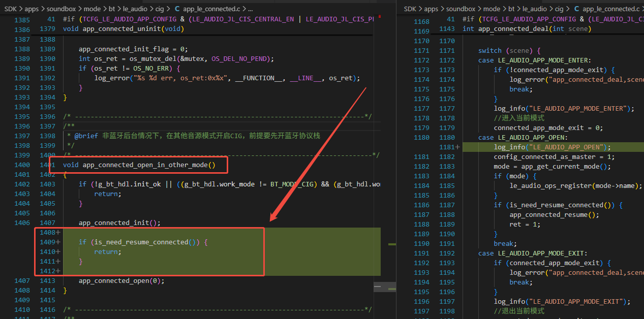Open the SDK breadcrumb in the left pane
The height and width of the screenshot is (319, 644).
coord(11,9)
